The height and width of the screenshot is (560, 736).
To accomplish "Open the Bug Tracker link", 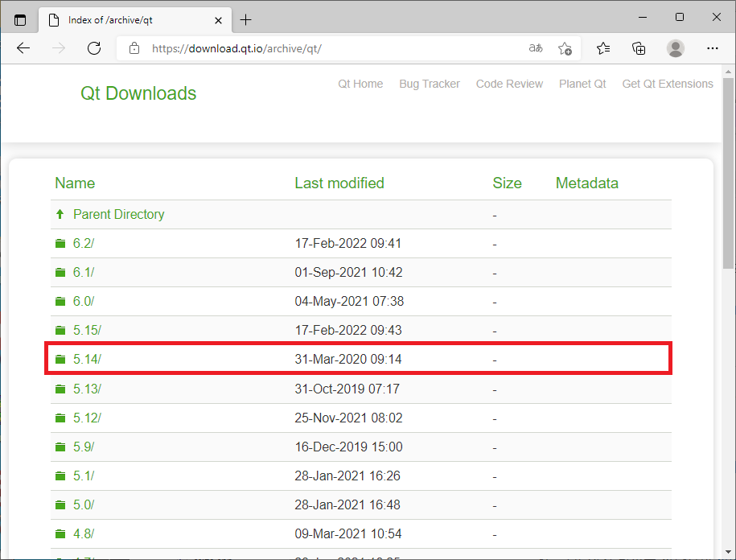I will point(430,84).
